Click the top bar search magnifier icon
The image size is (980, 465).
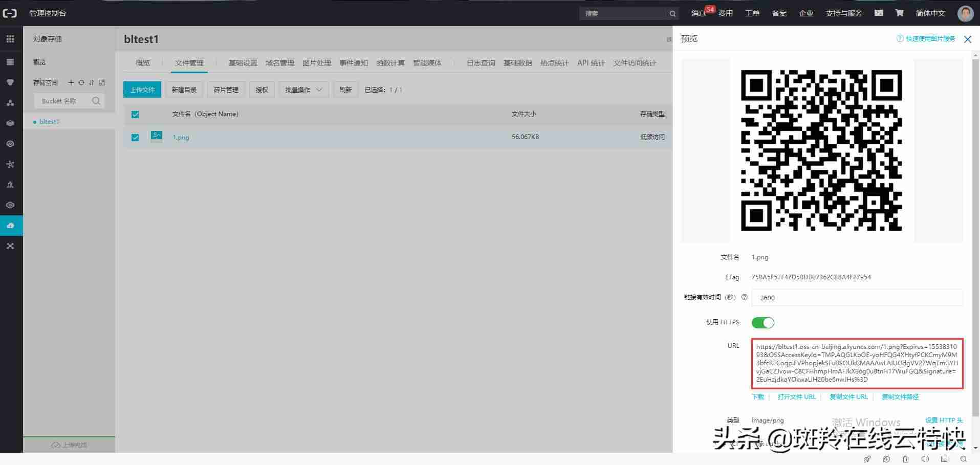pyautogui.click(x=672, y=14)
